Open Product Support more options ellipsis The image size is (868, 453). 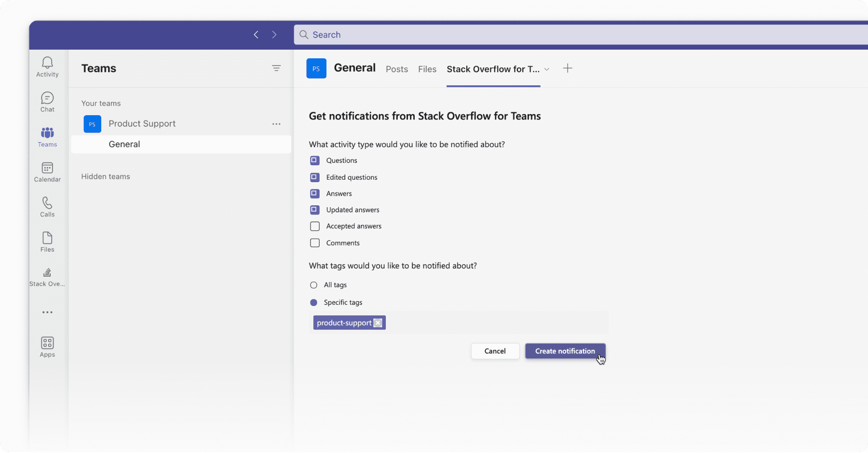[276, 124]
